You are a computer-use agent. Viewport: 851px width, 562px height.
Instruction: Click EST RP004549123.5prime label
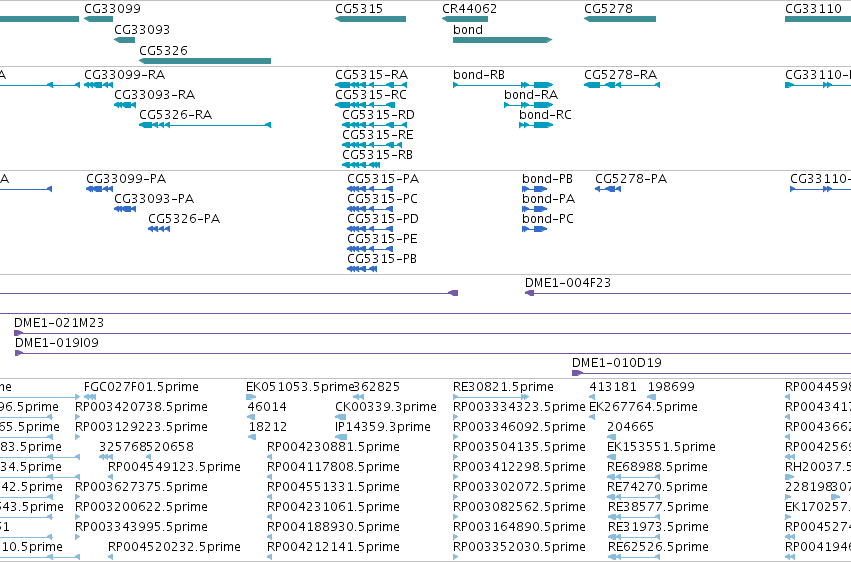174,467
